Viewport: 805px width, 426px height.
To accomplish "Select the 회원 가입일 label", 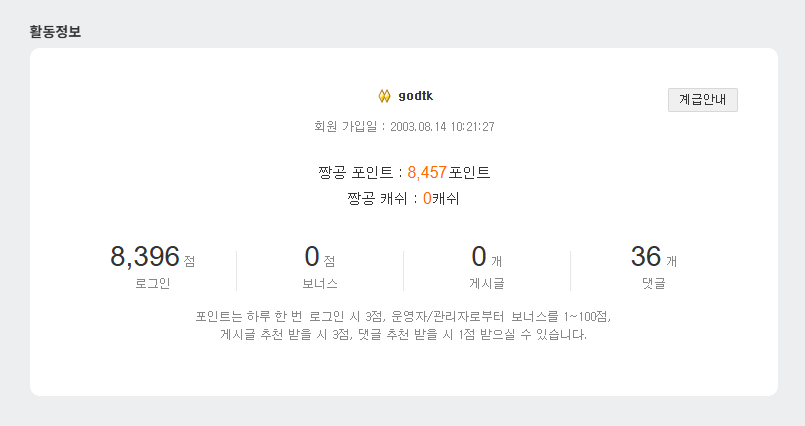I will [345, 127].
